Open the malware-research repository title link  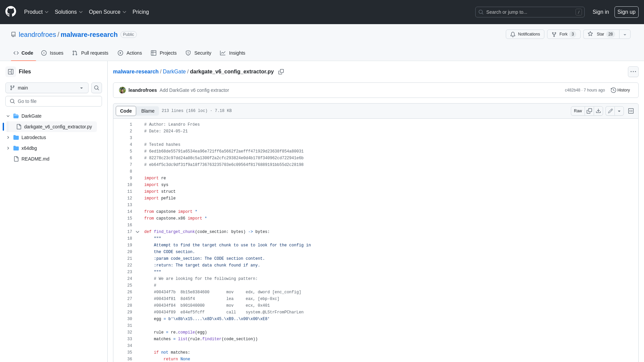pyautogui.click(x=89, y=35)
